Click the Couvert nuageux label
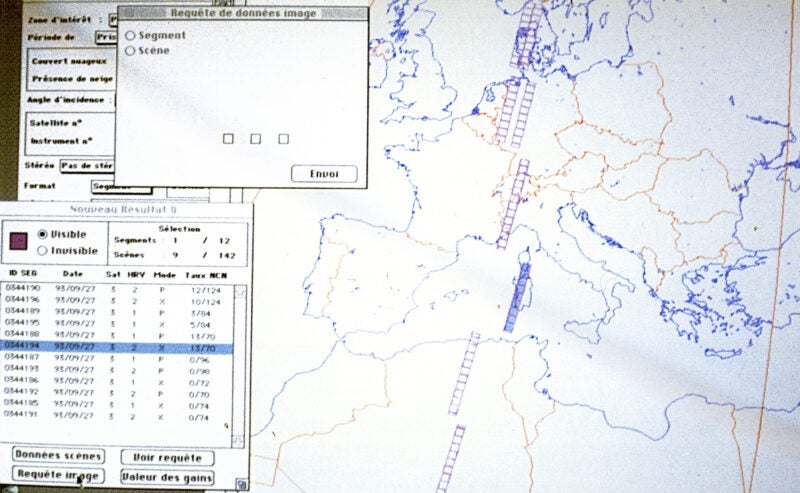This screenshot has width=800, height=493. click(x=70, y=61)
